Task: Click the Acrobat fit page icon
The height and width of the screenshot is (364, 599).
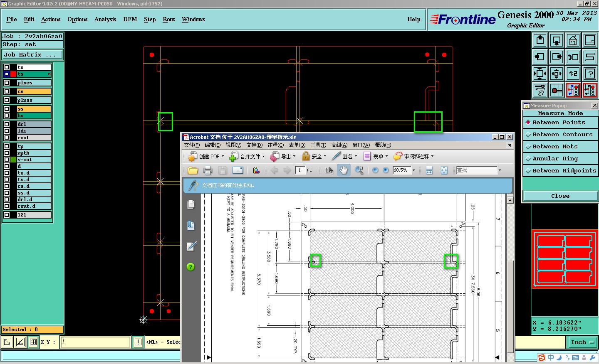Action: 444,170
